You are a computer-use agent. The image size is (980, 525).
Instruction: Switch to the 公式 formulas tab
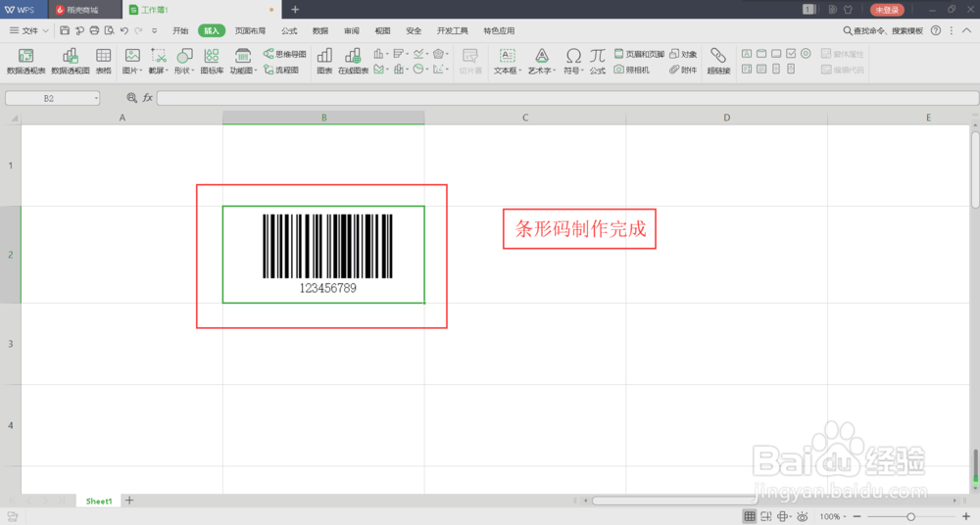click(x=289, y=30)
